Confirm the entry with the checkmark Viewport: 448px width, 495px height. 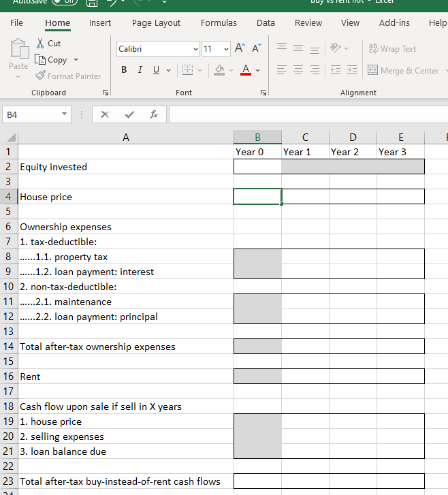pyautogui.click(x=129, y=114)
